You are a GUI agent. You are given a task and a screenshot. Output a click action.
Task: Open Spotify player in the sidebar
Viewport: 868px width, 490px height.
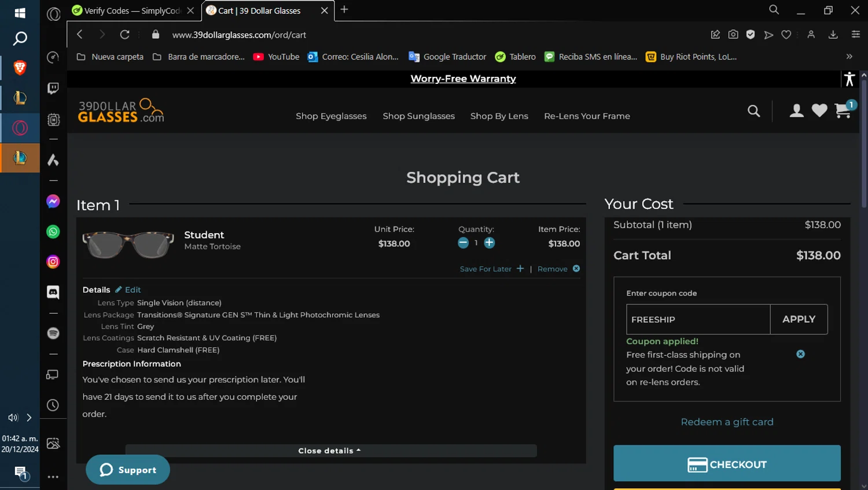(x=53, y=333)
